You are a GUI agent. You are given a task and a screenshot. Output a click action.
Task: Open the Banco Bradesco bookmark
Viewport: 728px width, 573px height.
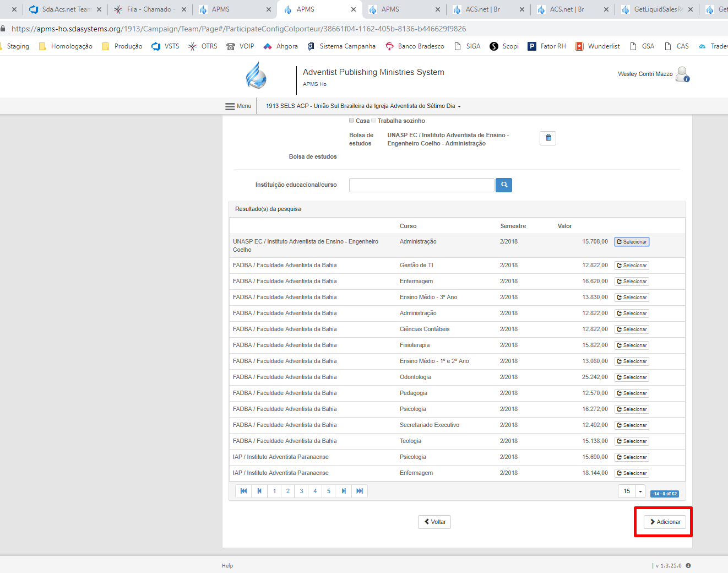click(x=415, y=46)
